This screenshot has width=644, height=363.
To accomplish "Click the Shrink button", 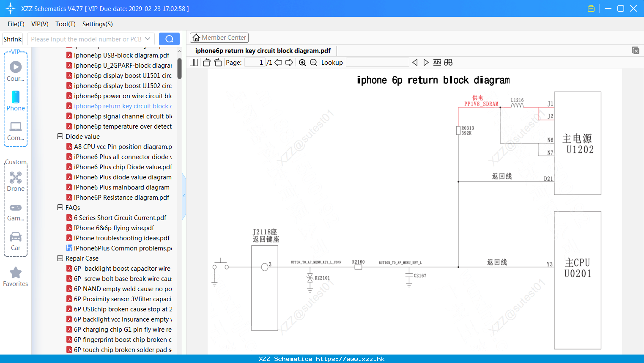I will 13,39.
